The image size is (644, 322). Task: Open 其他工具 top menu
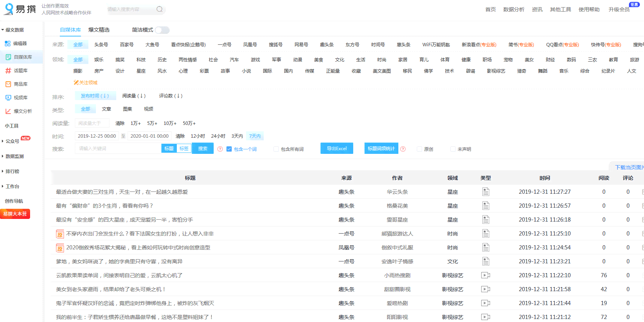coord(560,9)
